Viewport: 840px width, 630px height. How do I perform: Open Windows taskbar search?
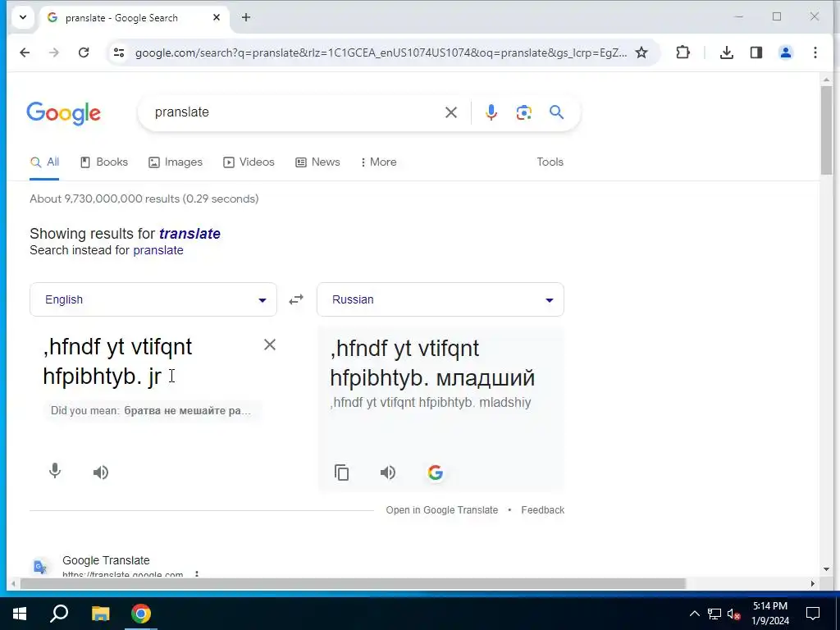[59, 614]
